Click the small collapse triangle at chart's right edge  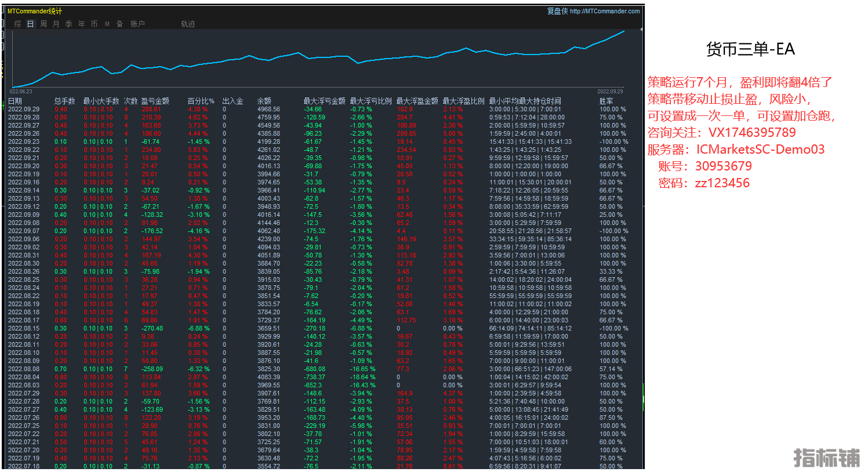[x=641, y=29]
